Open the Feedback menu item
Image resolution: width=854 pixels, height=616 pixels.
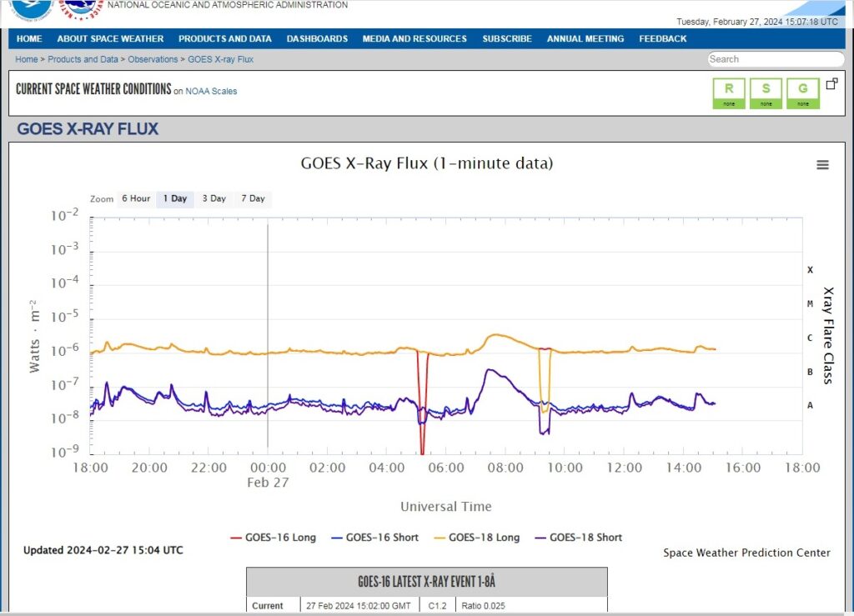[663, 38]
